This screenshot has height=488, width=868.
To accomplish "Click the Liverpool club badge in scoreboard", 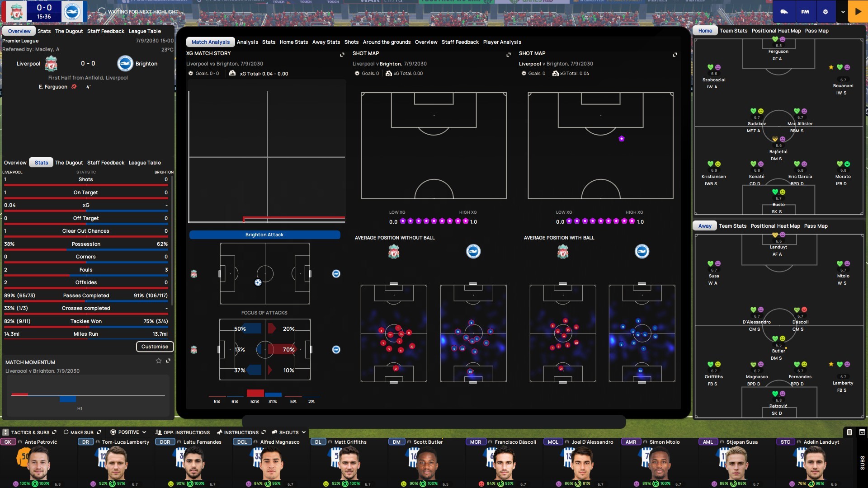I will point(17,12).
